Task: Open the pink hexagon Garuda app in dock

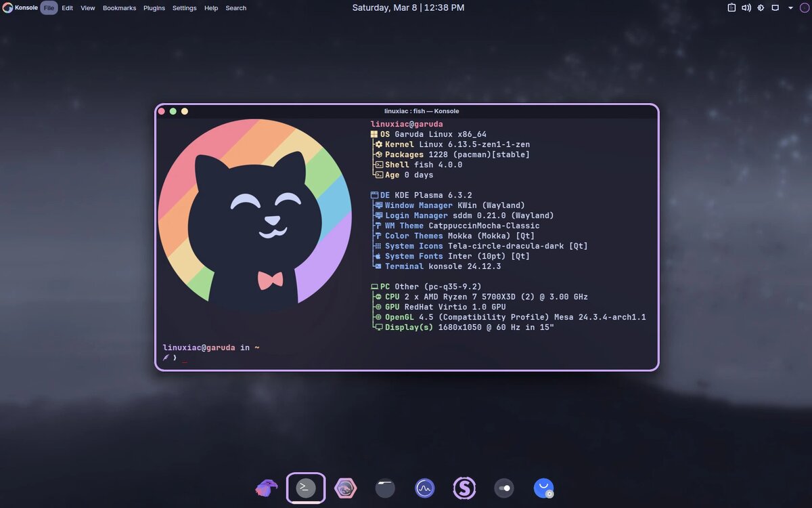Action: [346, 488]
